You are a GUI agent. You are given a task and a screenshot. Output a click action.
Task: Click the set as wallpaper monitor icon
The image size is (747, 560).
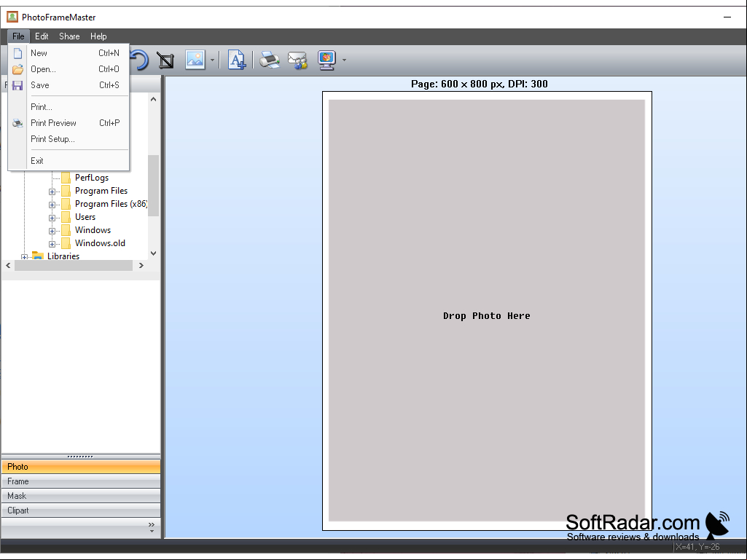[x=326, y=60]
